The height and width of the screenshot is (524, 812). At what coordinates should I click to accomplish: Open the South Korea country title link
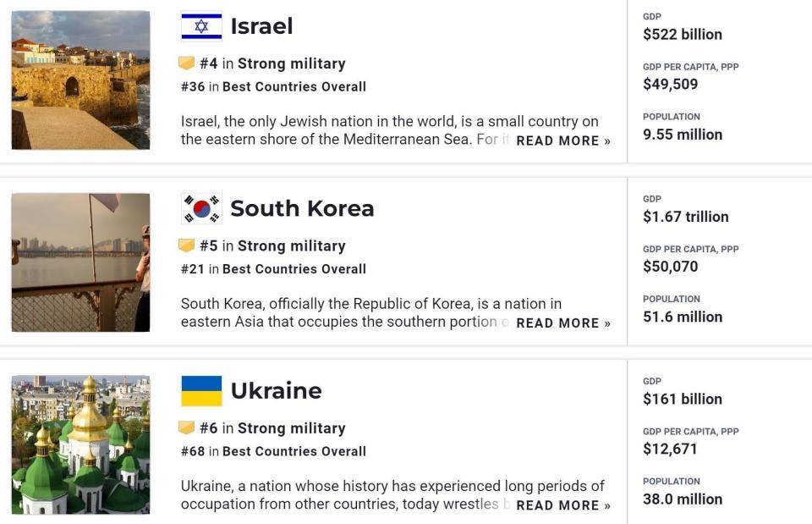[302, 208]
